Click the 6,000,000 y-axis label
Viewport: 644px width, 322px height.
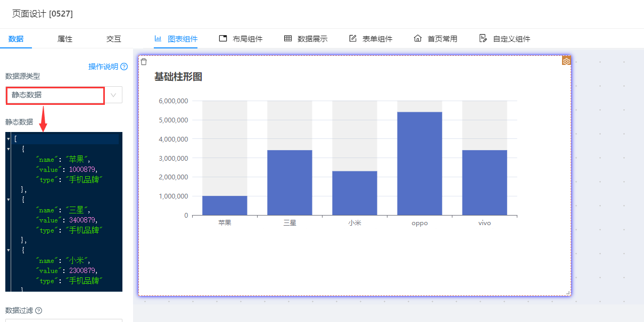tap(173, 101)
